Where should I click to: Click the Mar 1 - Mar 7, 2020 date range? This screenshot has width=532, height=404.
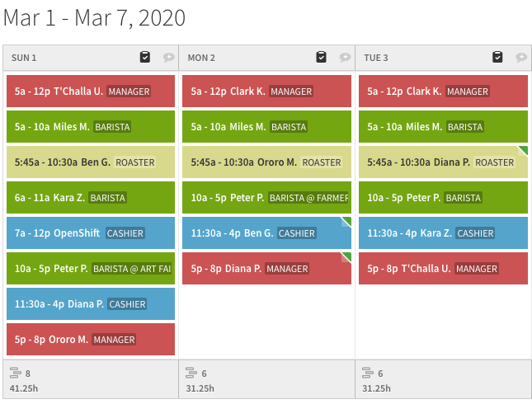94,17
